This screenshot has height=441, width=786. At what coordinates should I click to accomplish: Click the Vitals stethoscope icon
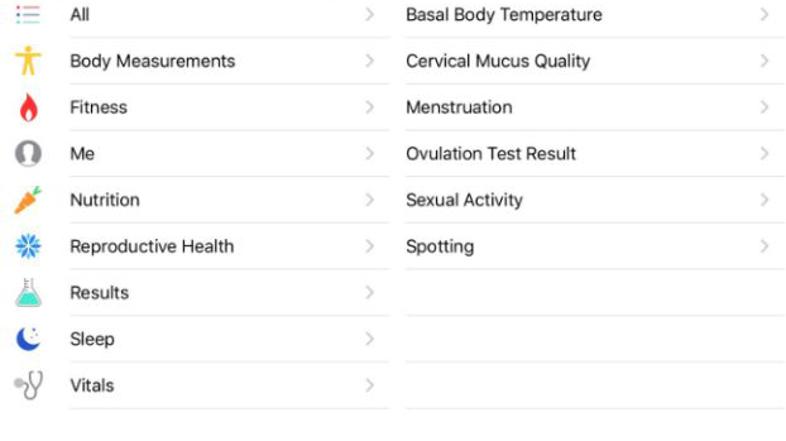tap(28, 385)
